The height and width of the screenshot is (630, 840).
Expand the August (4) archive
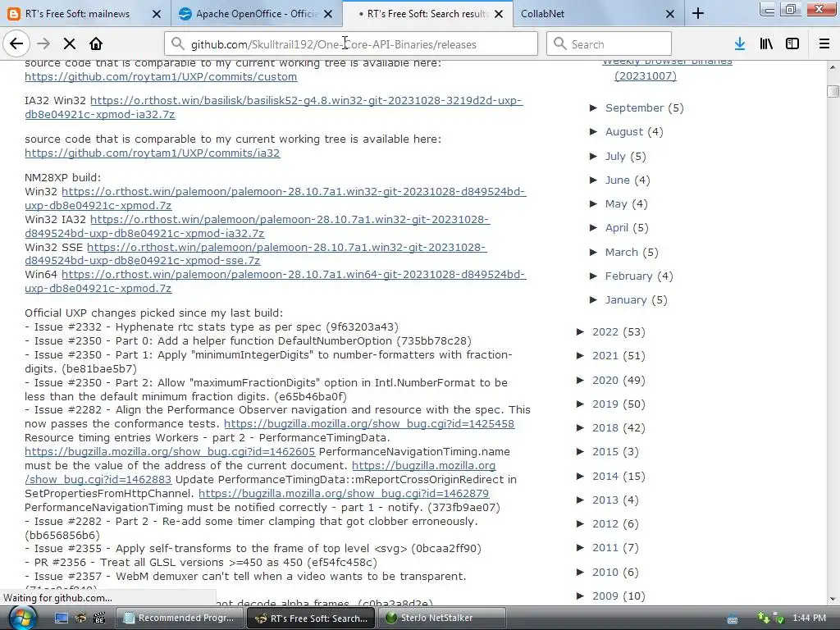pyautogui.click(x=594, y=131)
